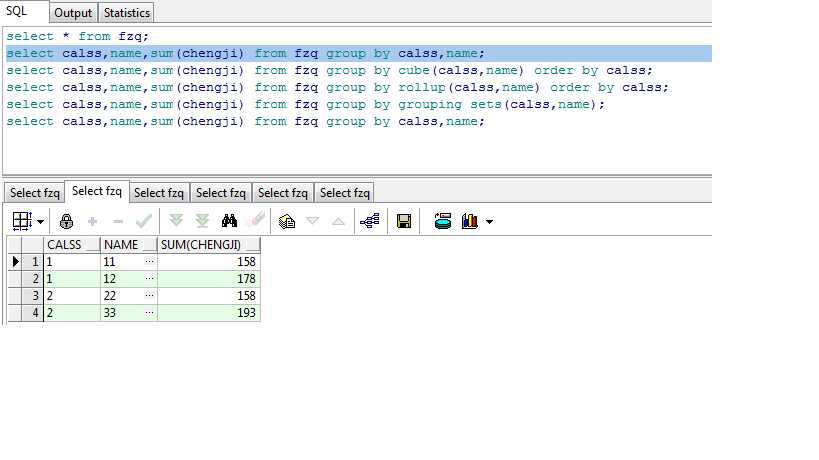Click the Fetch last page arrow icon
The height and width of the screenshot is (460, 819).
pos(202,221)
